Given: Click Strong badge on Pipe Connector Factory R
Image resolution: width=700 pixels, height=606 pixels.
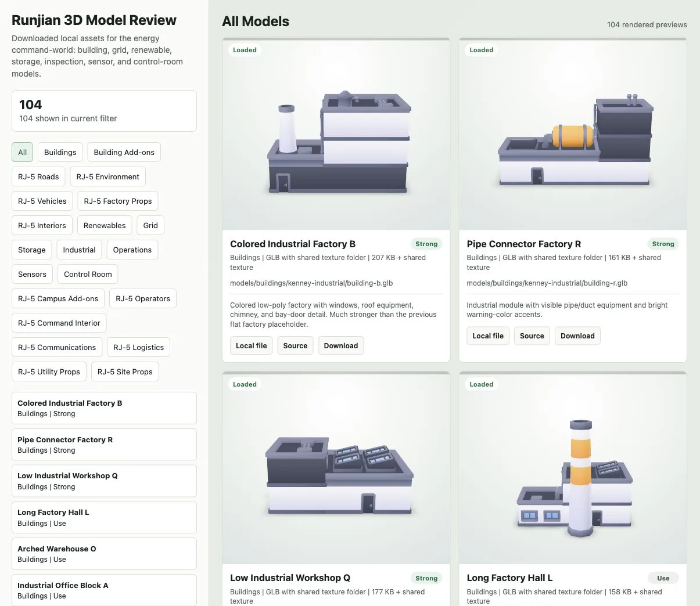Looking at the screenshot, I should [x=663, y=244].
